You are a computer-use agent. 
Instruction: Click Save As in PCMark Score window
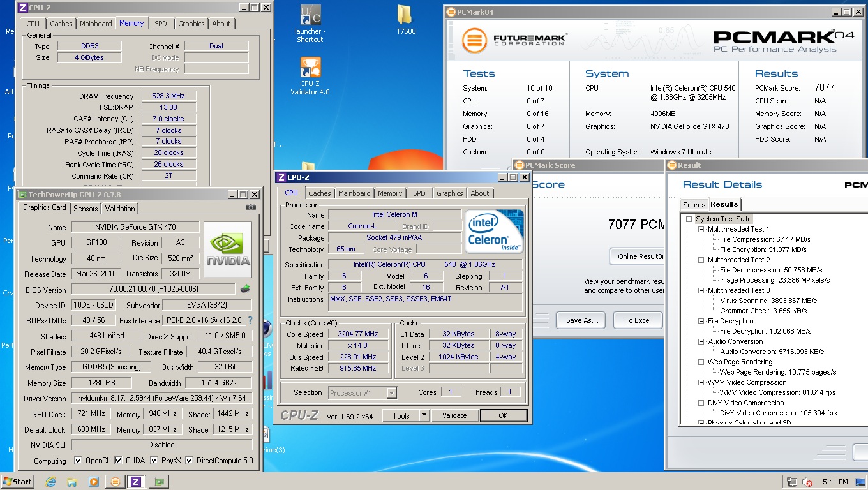pos(582,320)
